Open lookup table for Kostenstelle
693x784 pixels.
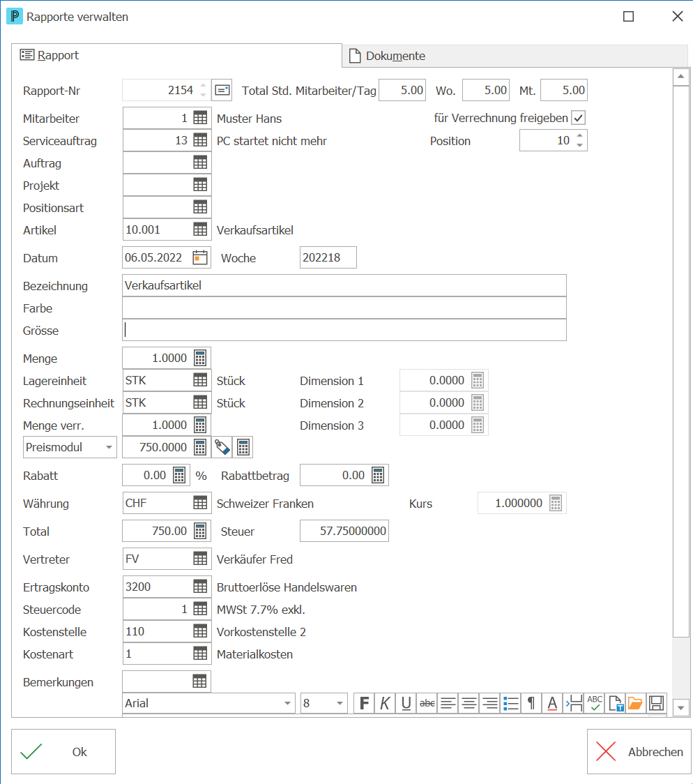click(200, 631)
